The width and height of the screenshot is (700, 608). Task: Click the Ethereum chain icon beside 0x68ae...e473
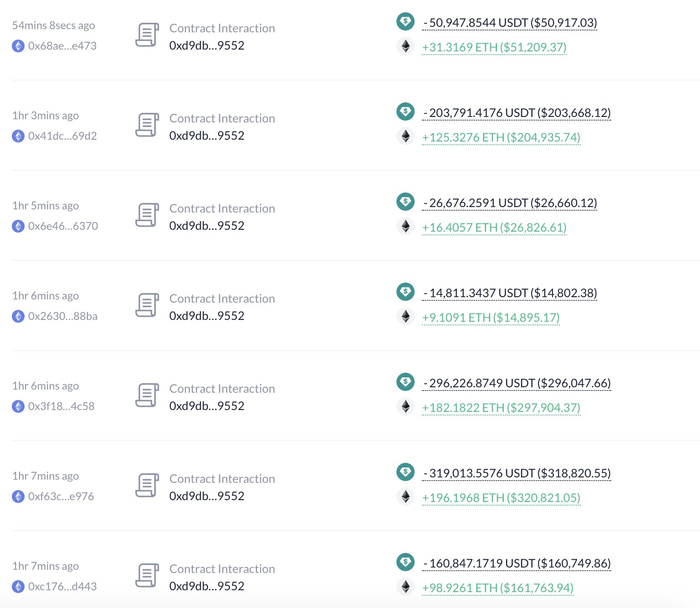click(x=18, y=46)
